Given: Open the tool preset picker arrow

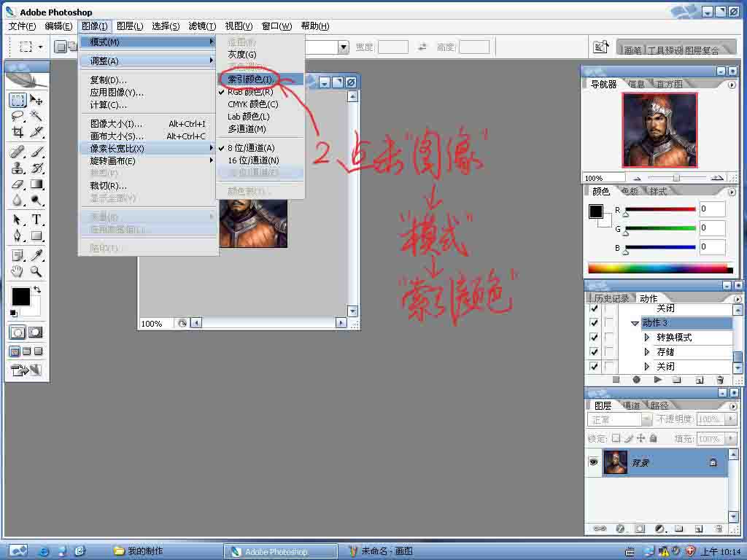Looking at the screenshot, I should 40,47.
